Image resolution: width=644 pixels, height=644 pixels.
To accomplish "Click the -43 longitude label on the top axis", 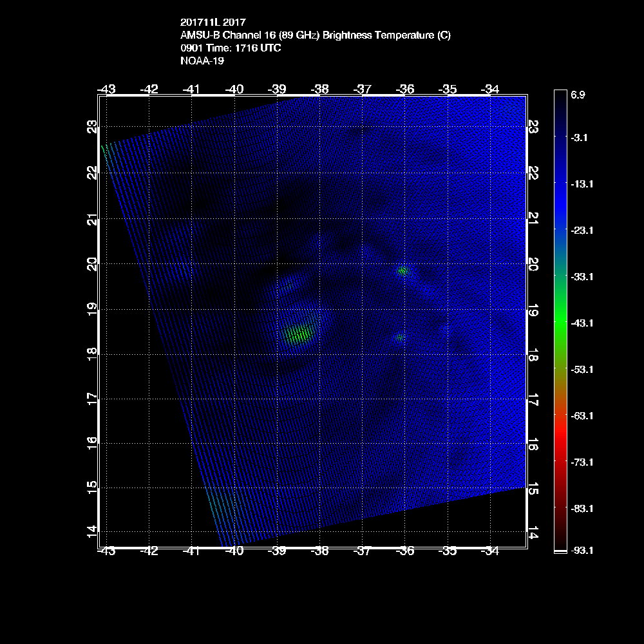I will point(106,89).
